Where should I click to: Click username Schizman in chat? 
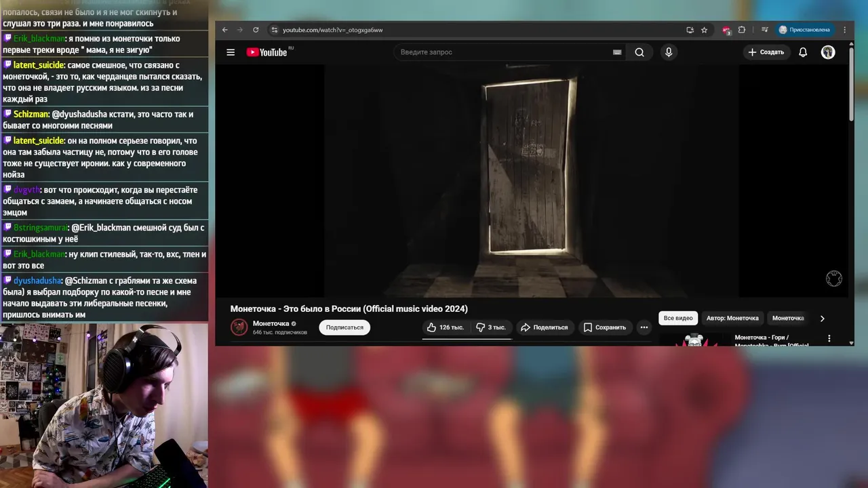click(31, 114)
